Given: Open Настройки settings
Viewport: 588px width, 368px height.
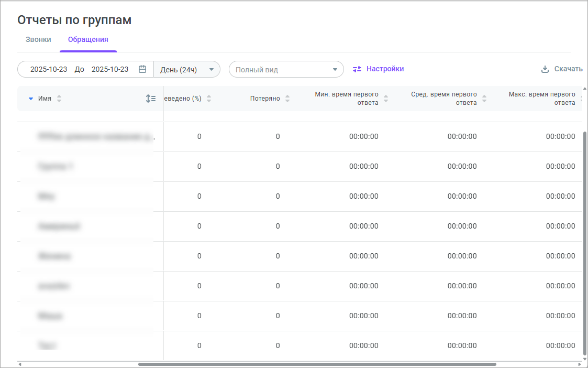Looking at the screenshot, I should click(378, 69).
